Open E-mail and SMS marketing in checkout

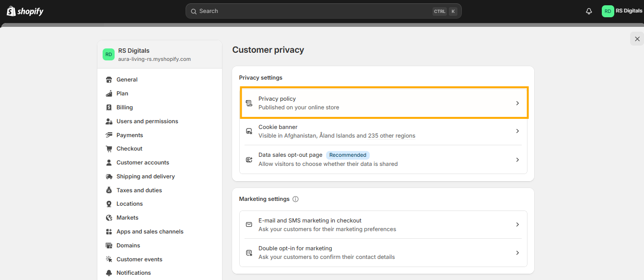(x=383, y=225)
